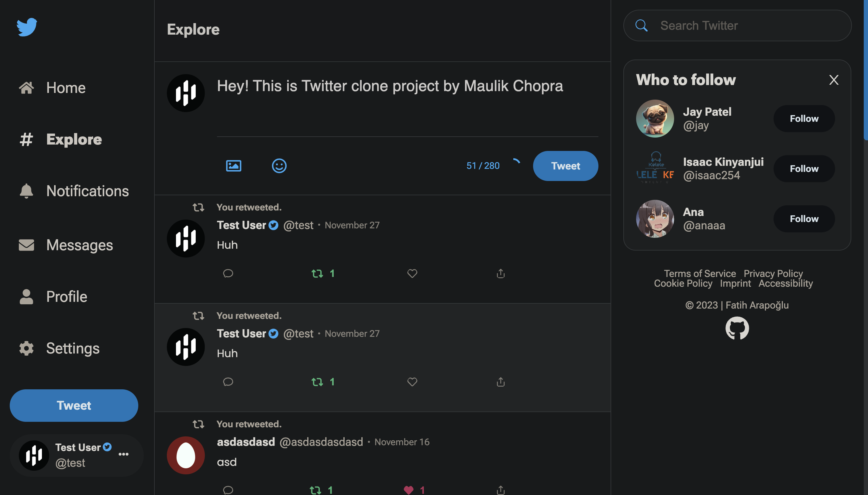The width and height of the screenshot is (868, 495).
Task: Retweet asdasdasd's asd post
Action: pyautogui.click(x=316, y=490)
